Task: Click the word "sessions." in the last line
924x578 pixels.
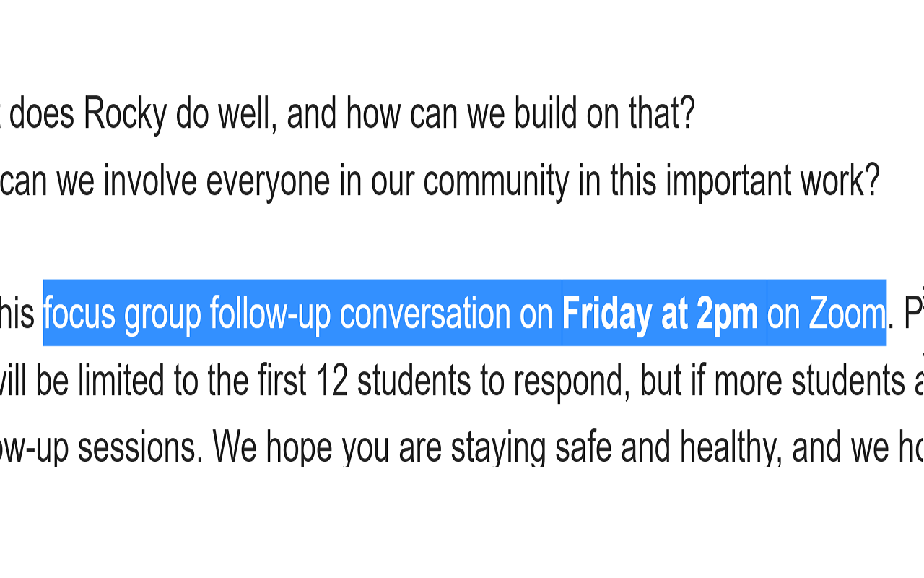Action: pos(140,449)
